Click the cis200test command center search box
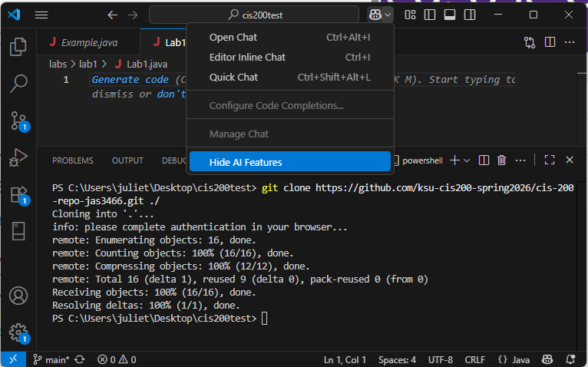 tap(254, 15)
